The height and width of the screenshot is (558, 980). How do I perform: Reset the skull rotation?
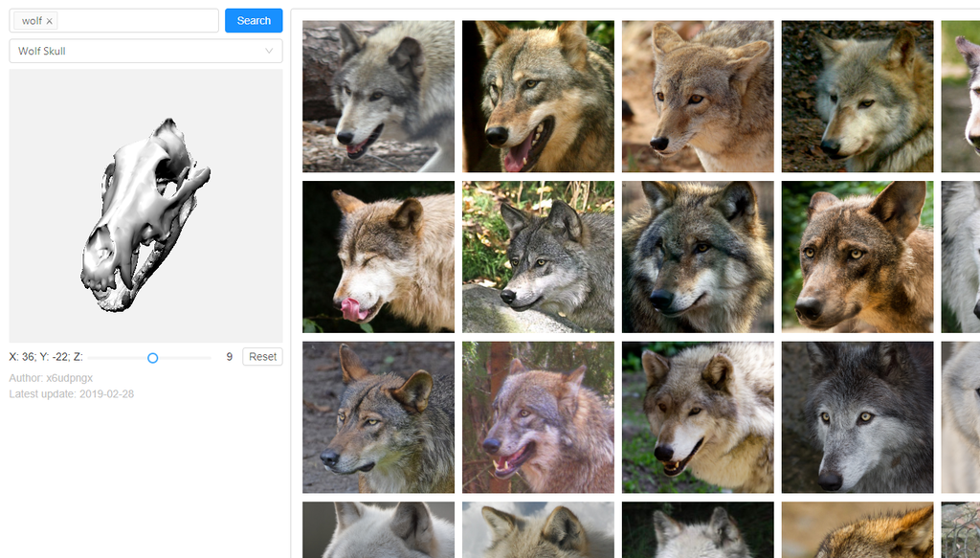(262, 357)
